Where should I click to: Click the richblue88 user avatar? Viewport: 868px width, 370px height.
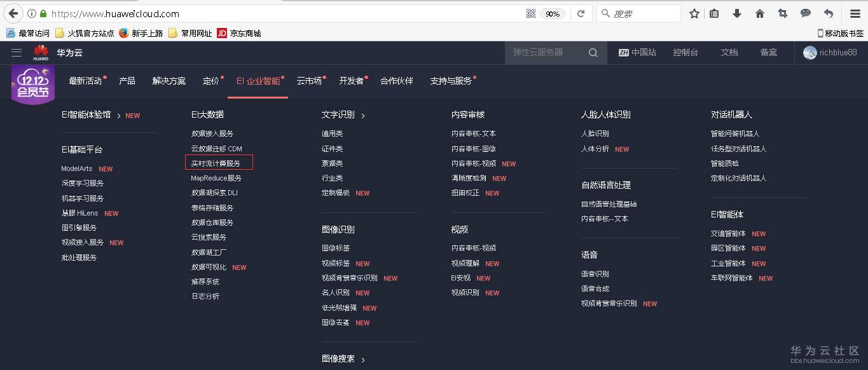tap(809, 53)
